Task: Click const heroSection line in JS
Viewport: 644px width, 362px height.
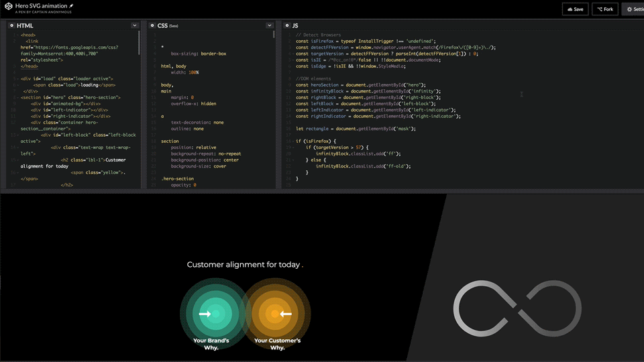Action: pyautogui.click(x=361, y=85)
